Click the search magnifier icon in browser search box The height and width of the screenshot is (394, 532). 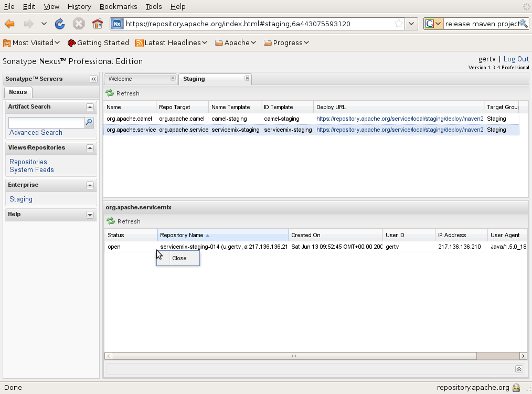point(524,24)
